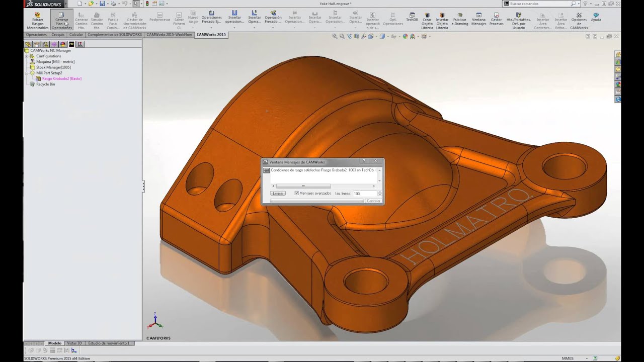Click the Ayuda help icon
The width and height of the screenshot is (644, 362).
click(x=596, y=18)
